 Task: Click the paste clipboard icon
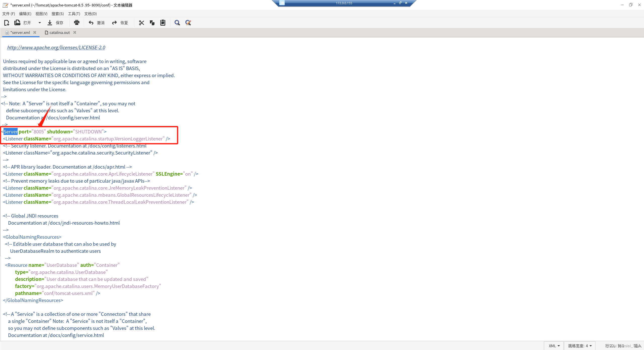click(x=163, y=23)
